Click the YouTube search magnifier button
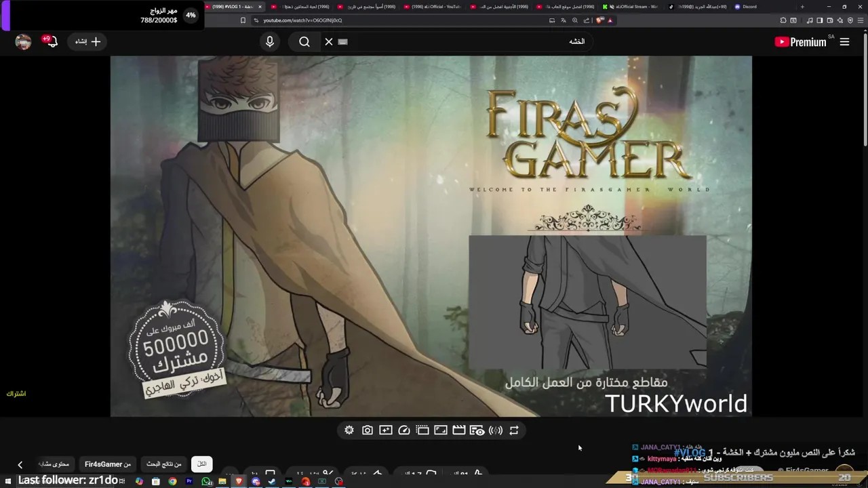Viewport: 868px width, 488px height. coord(304,42)
